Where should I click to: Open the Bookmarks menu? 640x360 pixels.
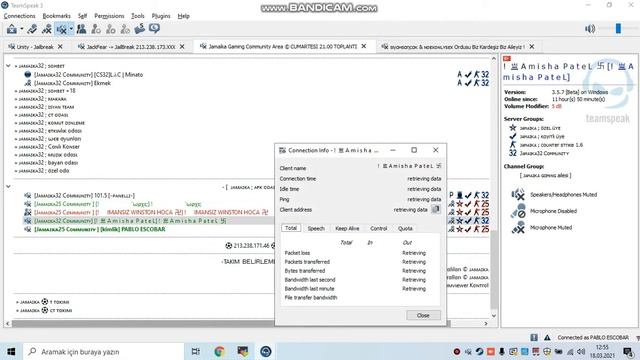point(56,16)
